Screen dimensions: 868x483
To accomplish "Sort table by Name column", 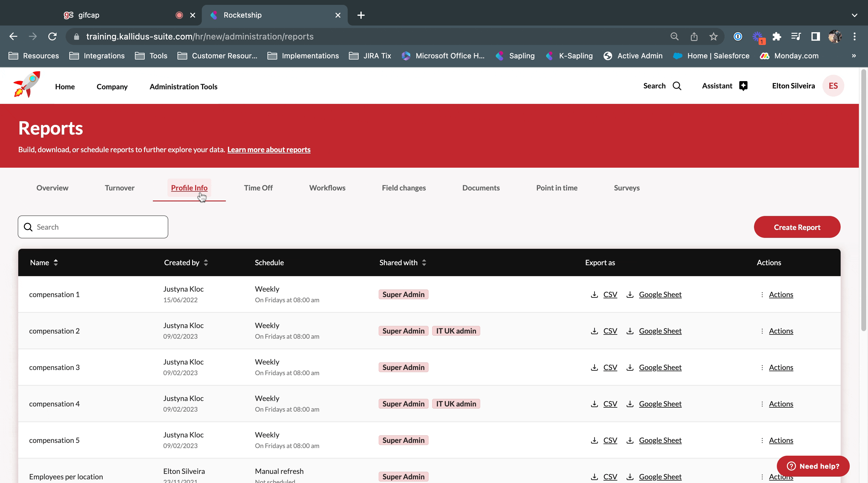I will pos(56,262).
